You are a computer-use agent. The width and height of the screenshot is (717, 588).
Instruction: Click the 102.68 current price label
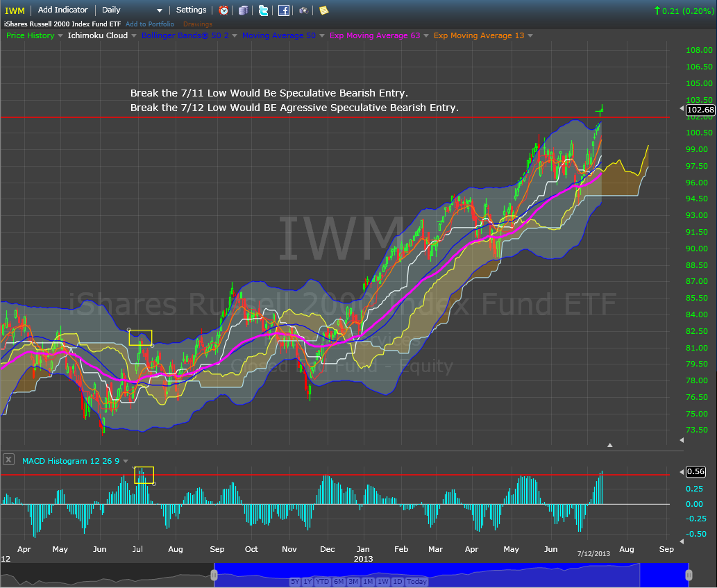700,110
